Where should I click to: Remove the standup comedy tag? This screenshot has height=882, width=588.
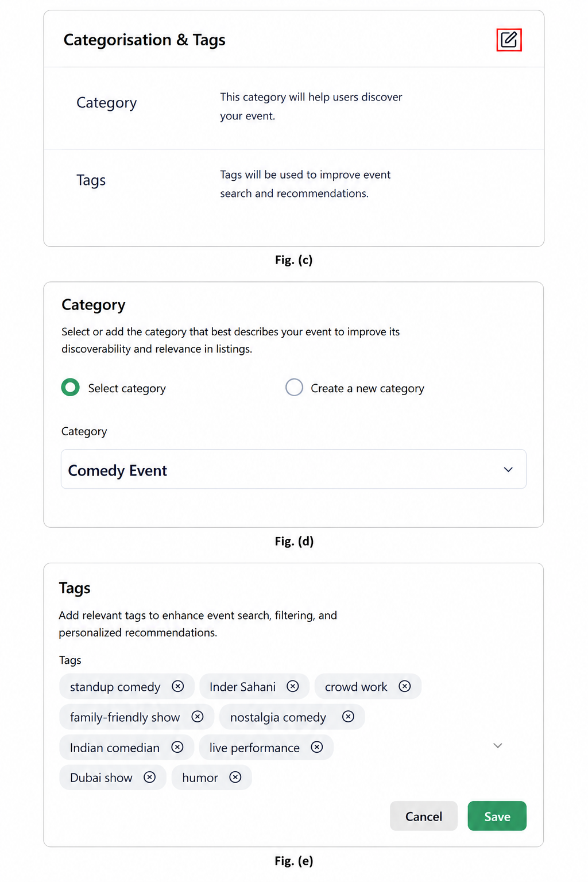[x=178, y=686]
